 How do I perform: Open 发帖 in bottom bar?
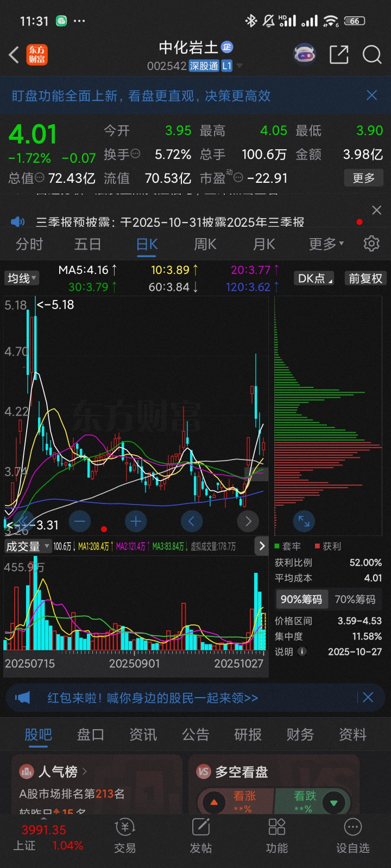(x=201, y=836)
